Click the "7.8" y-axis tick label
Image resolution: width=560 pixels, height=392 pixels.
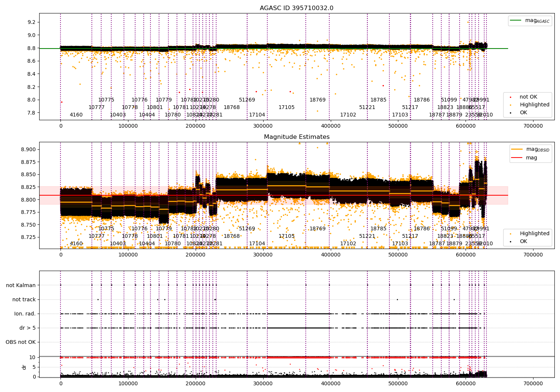[31, 113]
